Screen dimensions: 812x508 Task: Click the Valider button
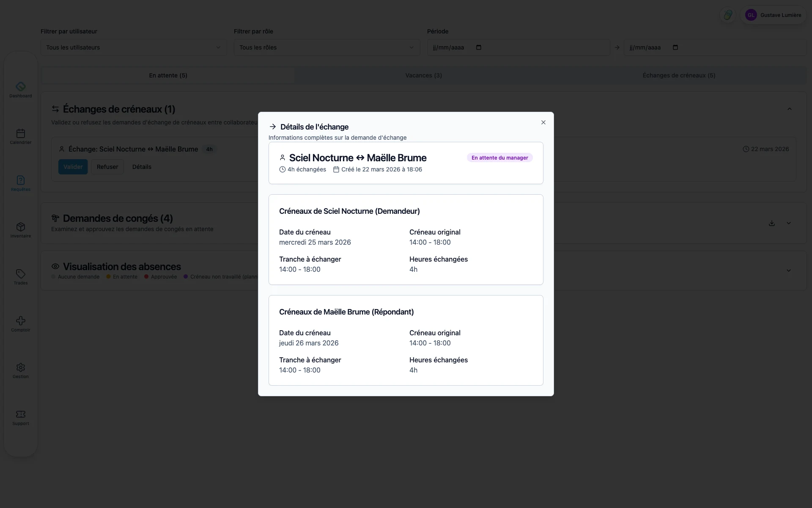tap(73, 167)
